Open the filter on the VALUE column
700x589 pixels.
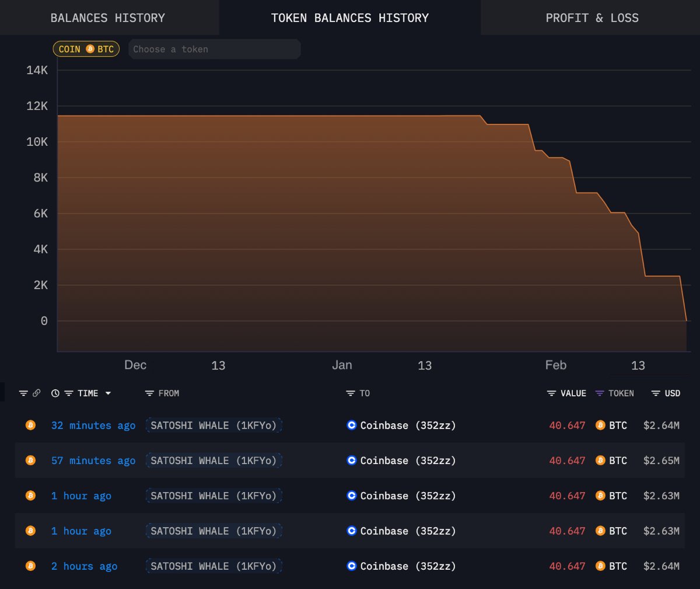(550, 393)
